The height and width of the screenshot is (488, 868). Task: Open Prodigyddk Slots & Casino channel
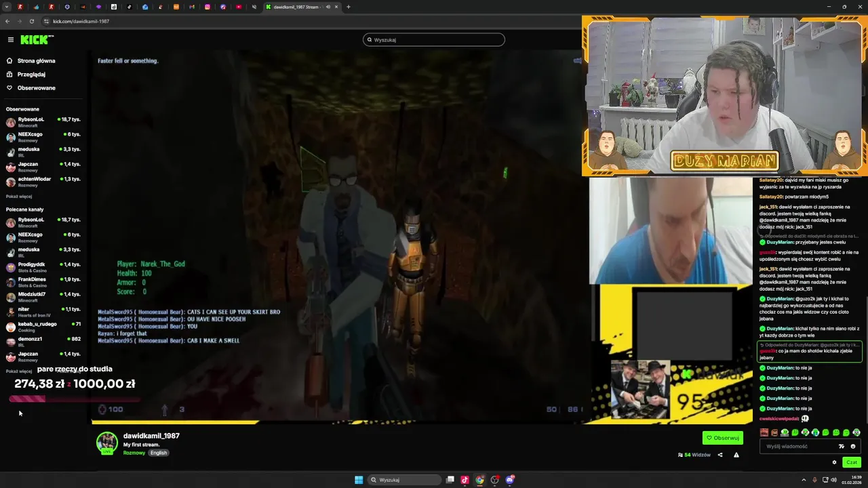pyautogui.click(x=43, y=267)
